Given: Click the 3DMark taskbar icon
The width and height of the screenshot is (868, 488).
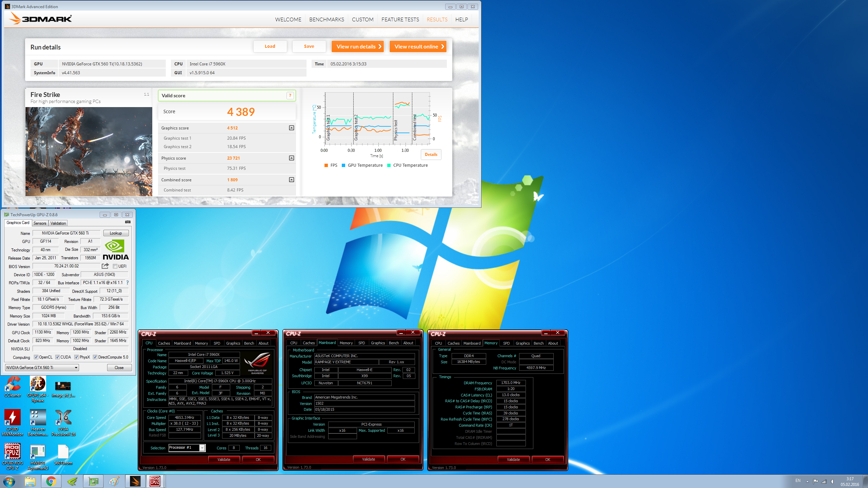Looking at the screenshot, I should click(135, 481).
